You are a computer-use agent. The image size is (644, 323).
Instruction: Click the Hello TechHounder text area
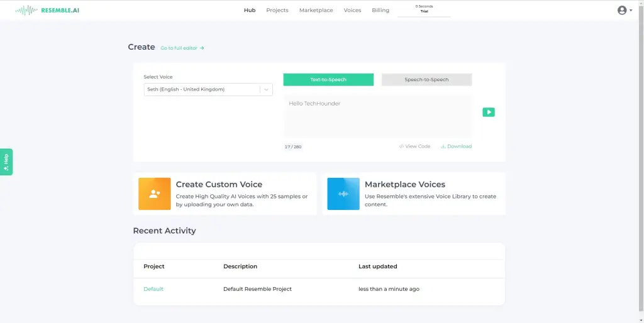377,116
